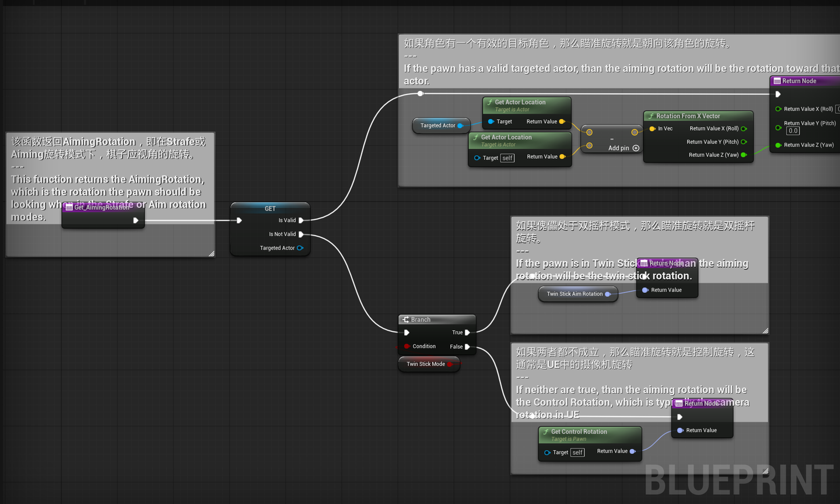
Task: Select the Get_AimingRotation entry node title
Action: (103, 208)
